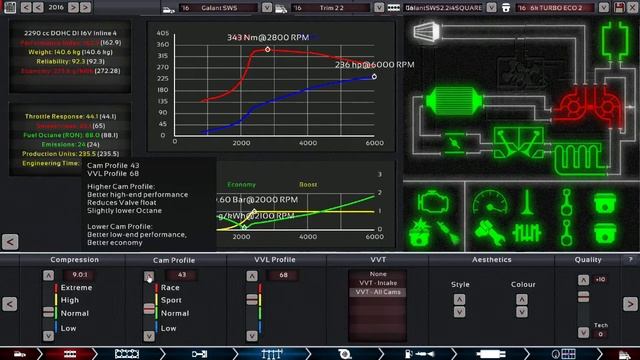The width and height of the screenshot is (640, 360).
Task: Go to previous section with left arrow button
Action: (10, 304)
